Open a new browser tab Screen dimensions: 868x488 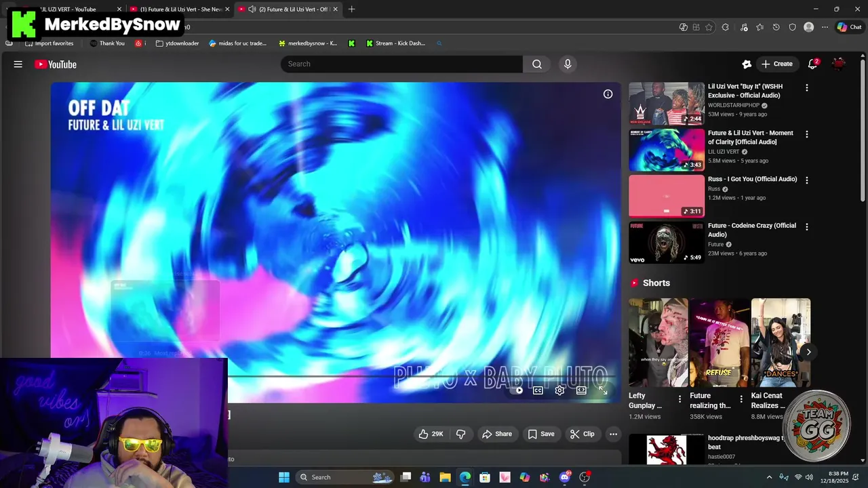[x=351, y=9]
